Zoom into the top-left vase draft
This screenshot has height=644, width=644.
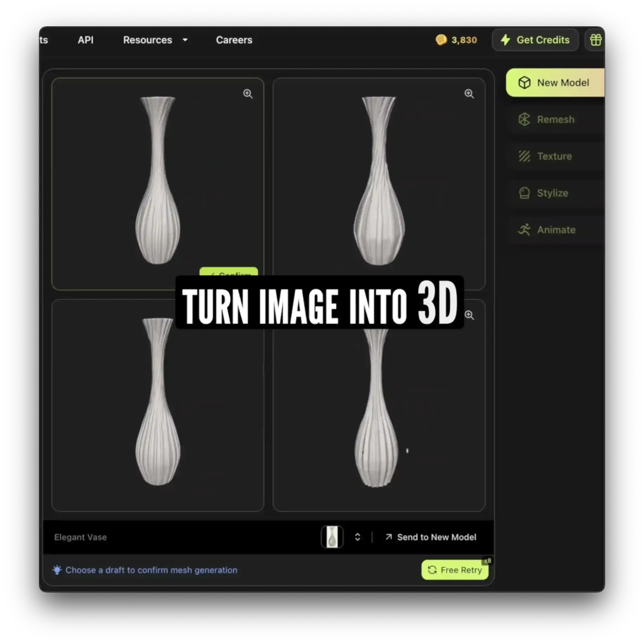tap(248, 94)
